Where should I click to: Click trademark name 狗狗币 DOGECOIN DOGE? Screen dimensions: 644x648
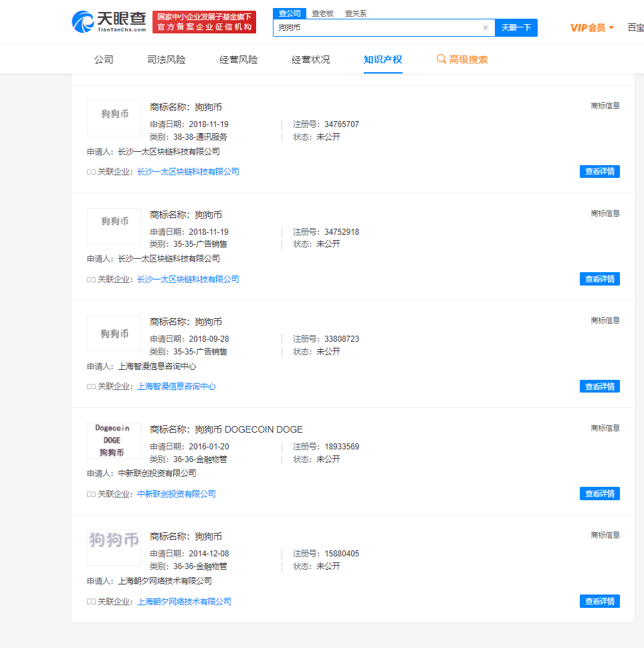click(x=249, y=429)
